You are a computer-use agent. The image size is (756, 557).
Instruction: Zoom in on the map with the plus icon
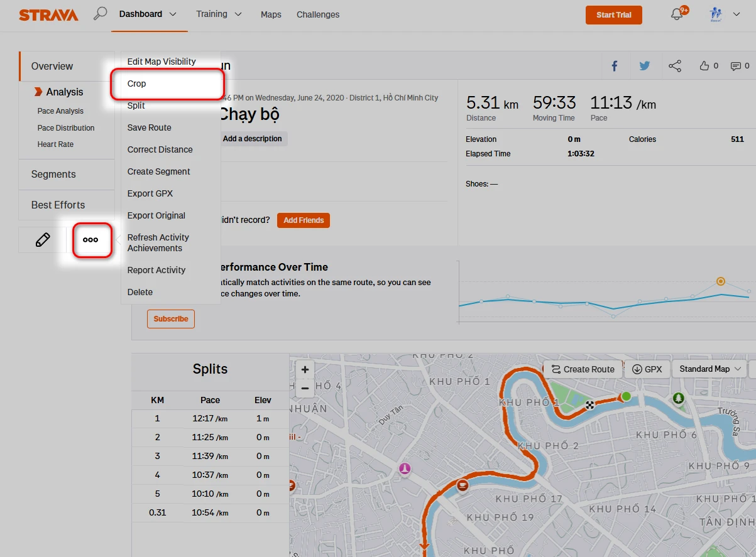point(305,369)
